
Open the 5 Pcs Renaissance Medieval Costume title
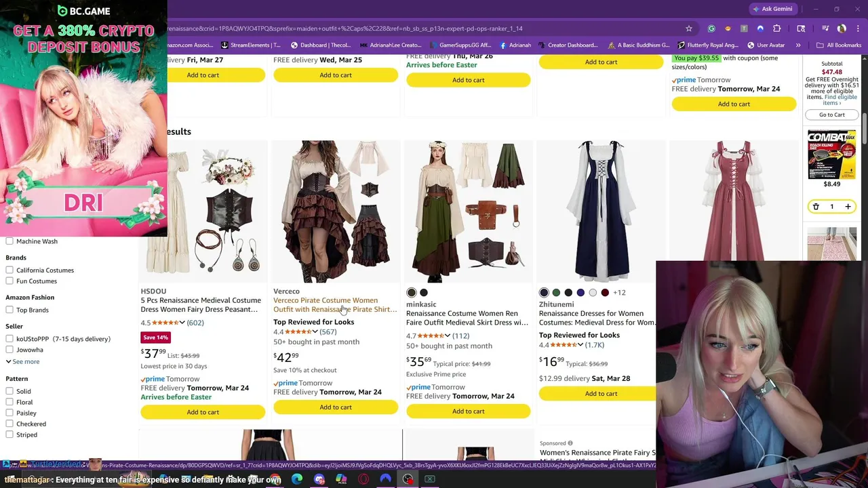[x=201, y=305]
